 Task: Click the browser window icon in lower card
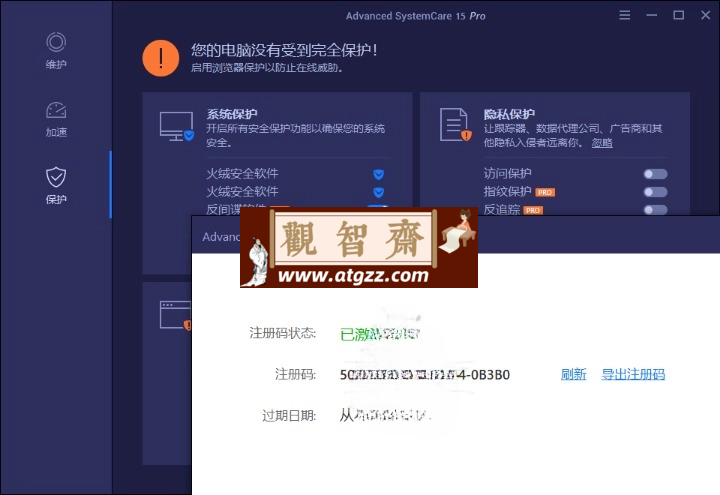(x=175, y=315)
